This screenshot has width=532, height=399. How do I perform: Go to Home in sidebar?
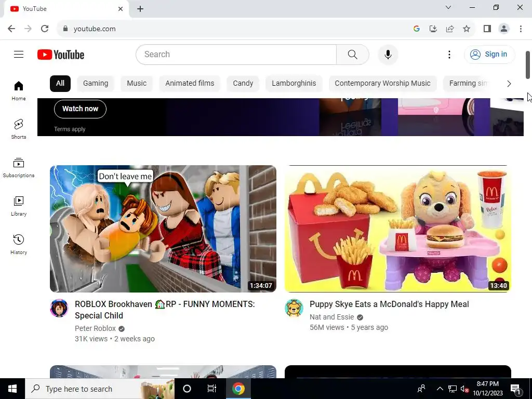[19, 91]
